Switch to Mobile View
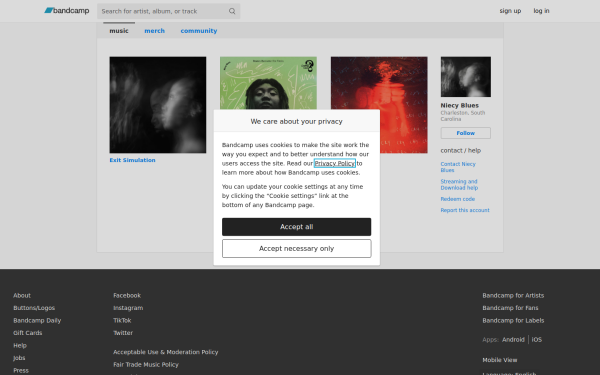The height and width of the screenshot is (375, 600). pyautogui.click(x=500, y=360)
